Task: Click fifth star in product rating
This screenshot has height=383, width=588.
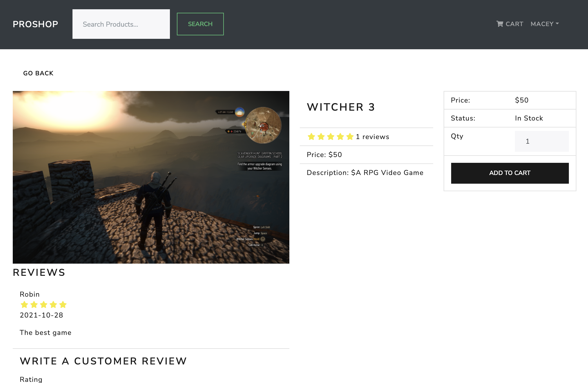Action: tap(350, 137)
